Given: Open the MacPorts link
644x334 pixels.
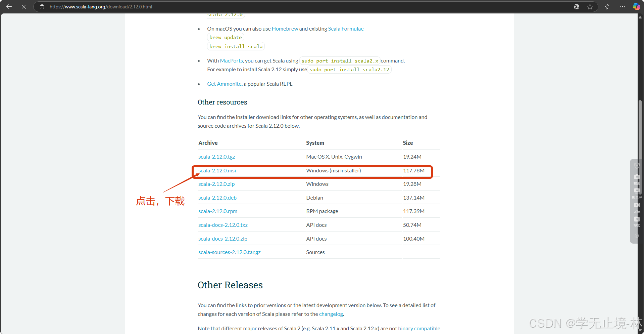Looking at the screenshot, I should tap(231, 61).
